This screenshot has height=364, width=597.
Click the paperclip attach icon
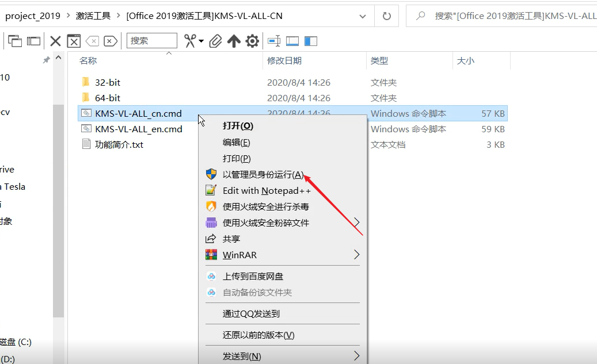[215, 41]
